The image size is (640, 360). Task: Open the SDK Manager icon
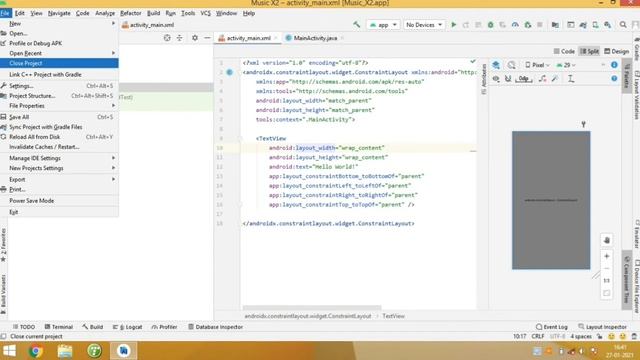click(x=608, y=25)
